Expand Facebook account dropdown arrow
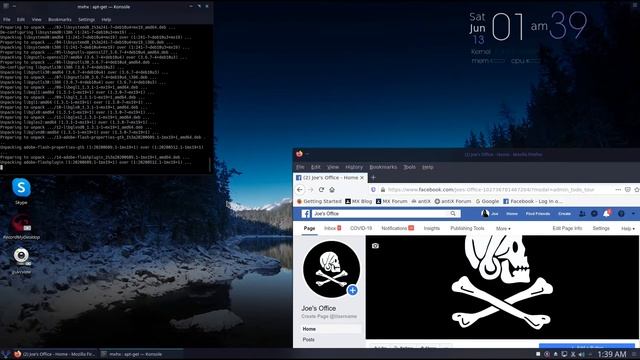640x360 pixels. [633, 213]
